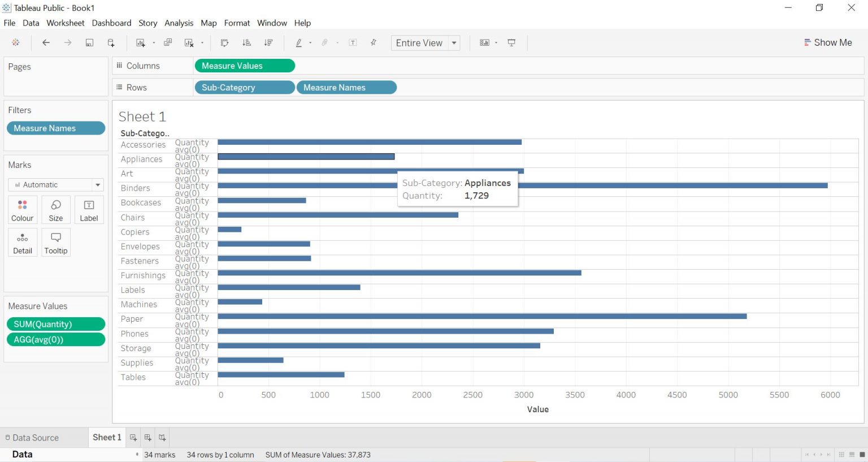Open the New Dashboard icon near sheet tabs
The width and height of the screenshot is (868, 462).
click(x=147, y=437)
